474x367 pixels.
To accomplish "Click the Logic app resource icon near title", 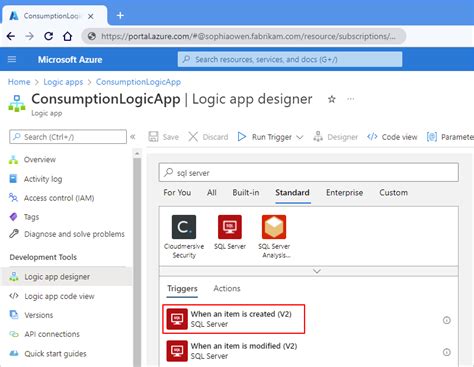I will (17, 103).
